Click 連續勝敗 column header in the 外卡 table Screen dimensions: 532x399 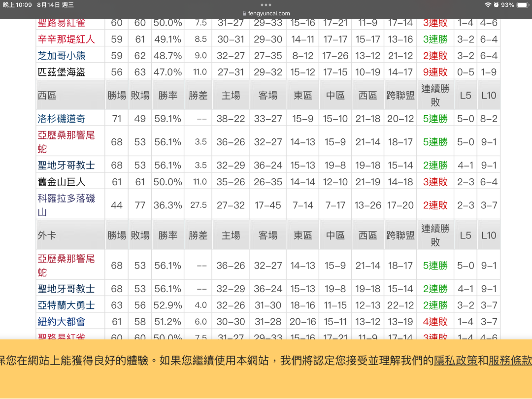(435, 235)
